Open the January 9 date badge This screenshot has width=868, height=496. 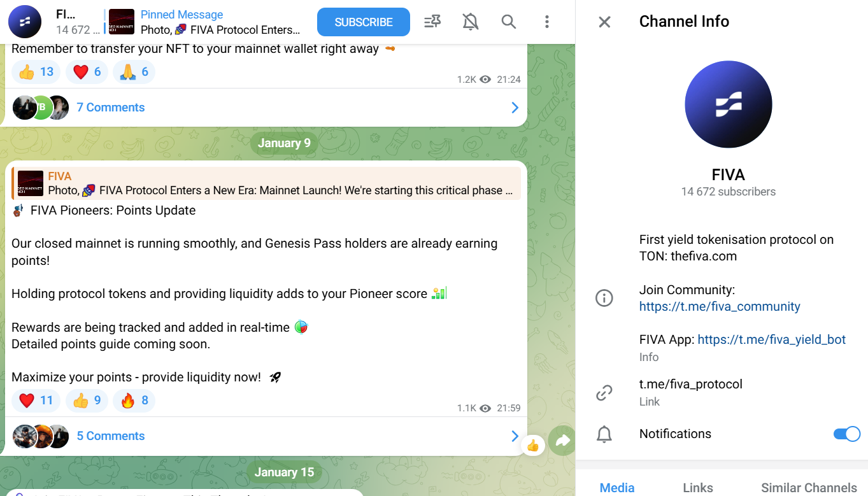(x=284, y=143)
